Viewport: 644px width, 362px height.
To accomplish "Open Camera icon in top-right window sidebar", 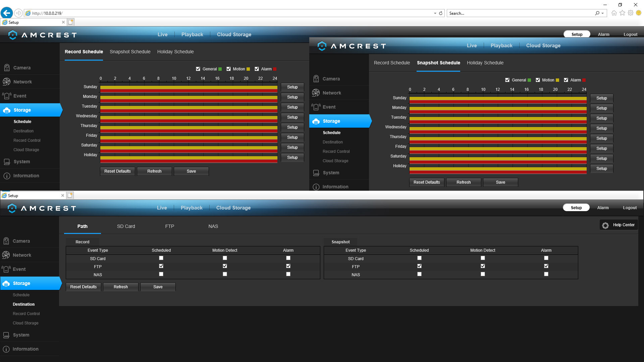I will [x=316, y=79].
